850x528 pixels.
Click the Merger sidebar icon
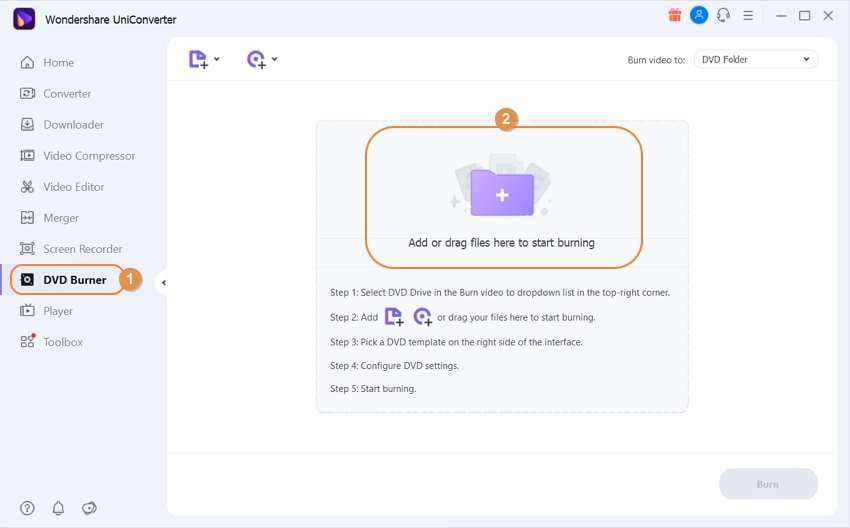27,218
